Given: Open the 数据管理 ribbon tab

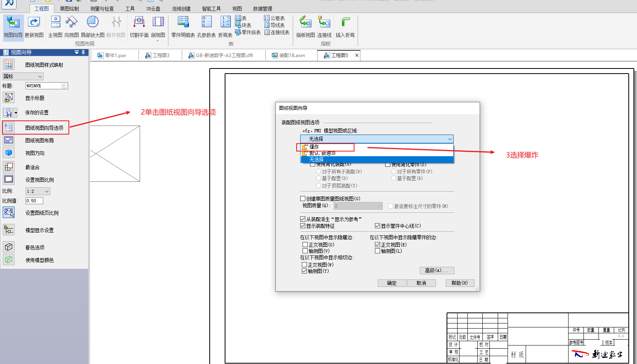Looking at the screenshot, I should coord(262,8).
